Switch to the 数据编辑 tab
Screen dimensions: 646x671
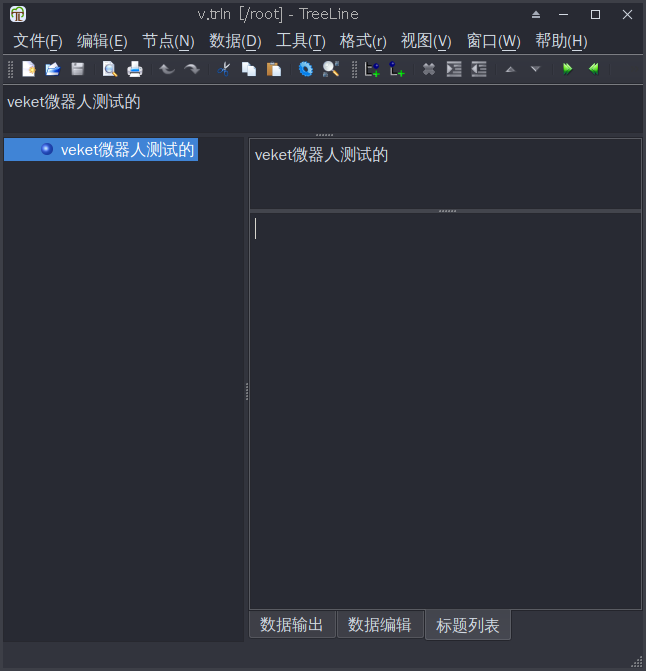380,625
